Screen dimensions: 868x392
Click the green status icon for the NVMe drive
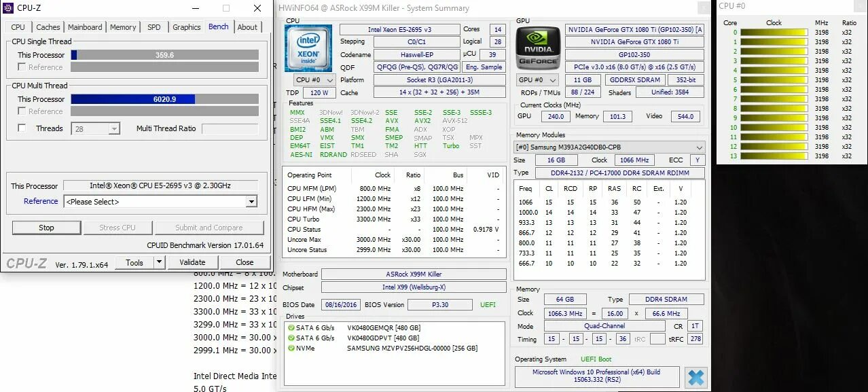291,349
